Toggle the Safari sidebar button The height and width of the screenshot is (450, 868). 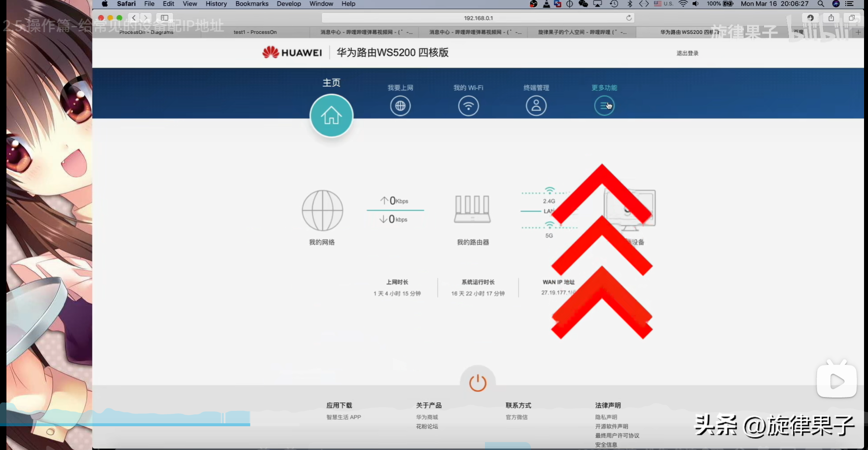pyautogui.click(x=165, y=18)
